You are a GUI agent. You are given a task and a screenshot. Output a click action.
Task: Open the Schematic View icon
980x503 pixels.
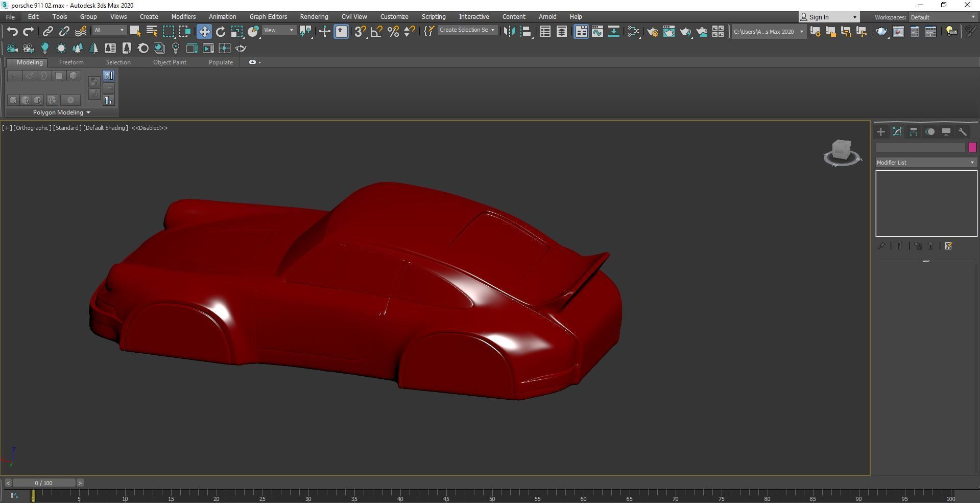point(614,32)
